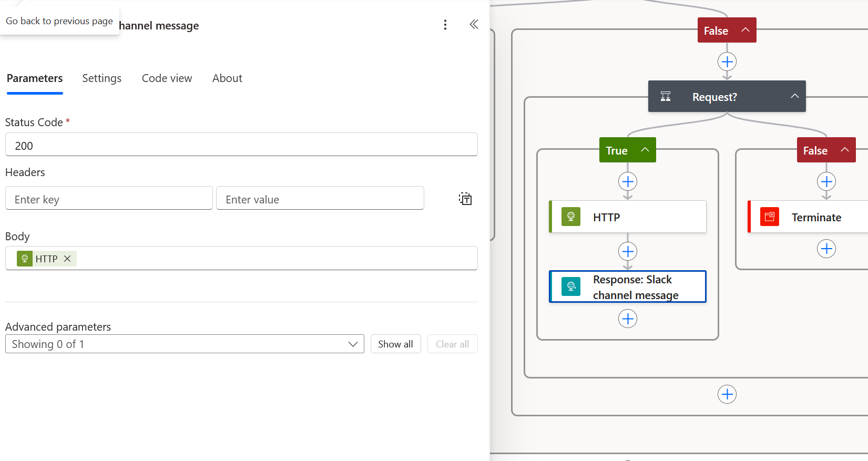
Task: Open the Code view tab
Action: coord(167,78)
